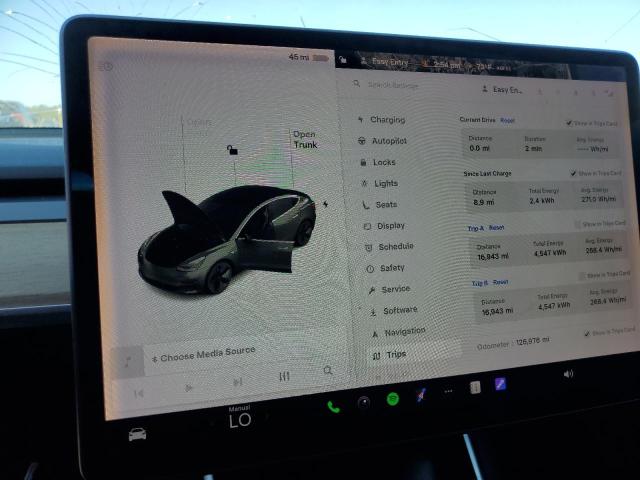The image size is (640, 480).
Task: Open media equalizer settings icon
Action: coord(284,376)
